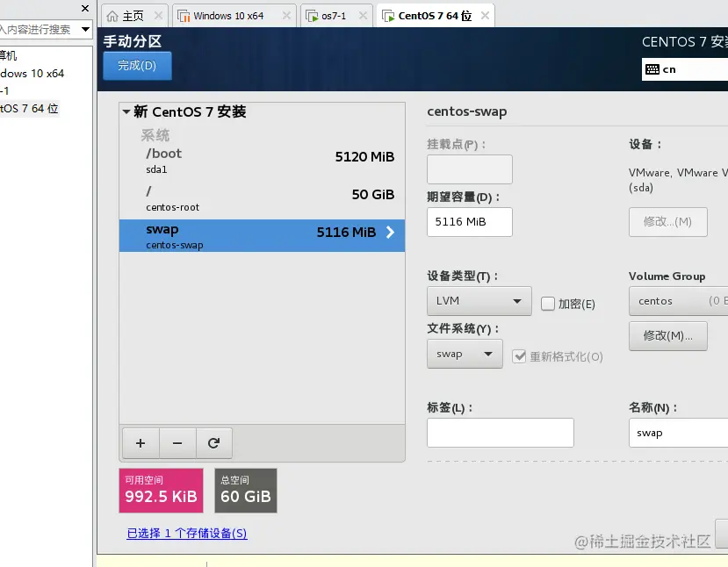Click the Volume Group 修改(M)... button
The image size is (728, 567).
668,335
